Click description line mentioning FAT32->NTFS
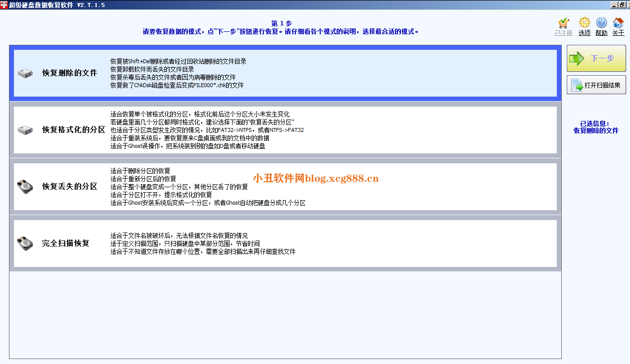 [207, 130]
